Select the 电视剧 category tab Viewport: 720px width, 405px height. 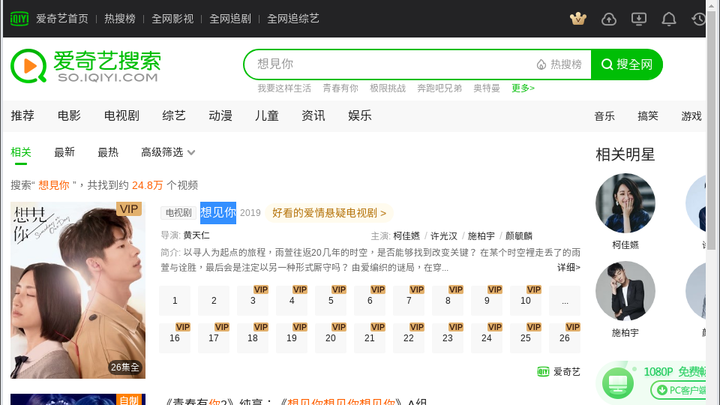pos(122,116)
